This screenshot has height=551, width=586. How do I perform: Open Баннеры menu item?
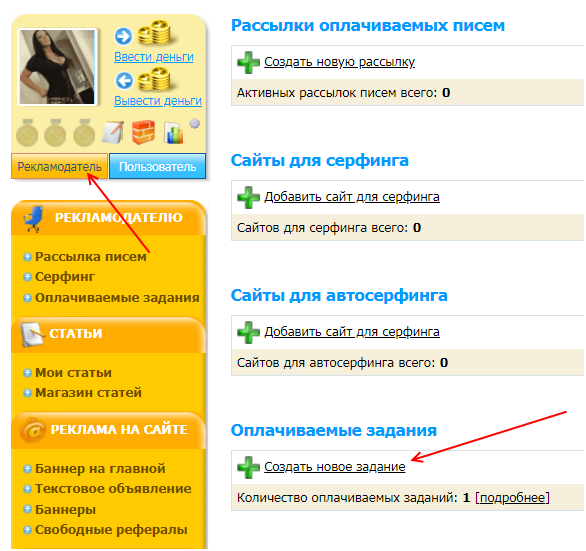[65, 510]
